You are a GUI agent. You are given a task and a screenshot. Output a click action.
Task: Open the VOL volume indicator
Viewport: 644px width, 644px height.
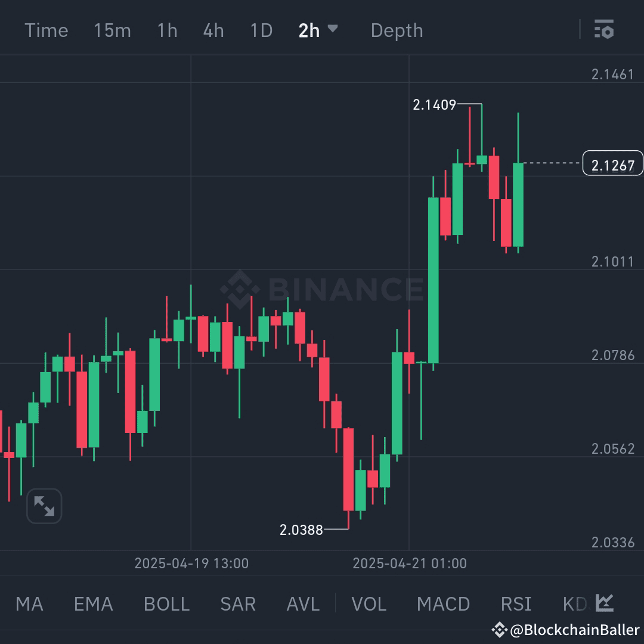click(369, 603)
